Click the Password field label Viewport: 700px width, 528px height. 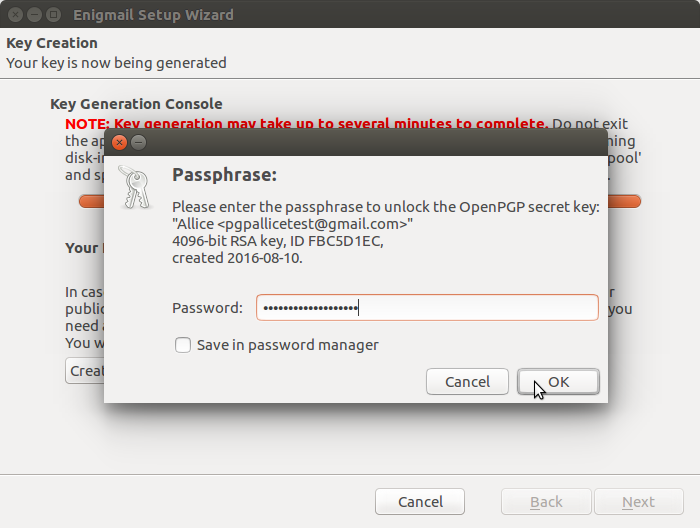(x=207, y=308)
